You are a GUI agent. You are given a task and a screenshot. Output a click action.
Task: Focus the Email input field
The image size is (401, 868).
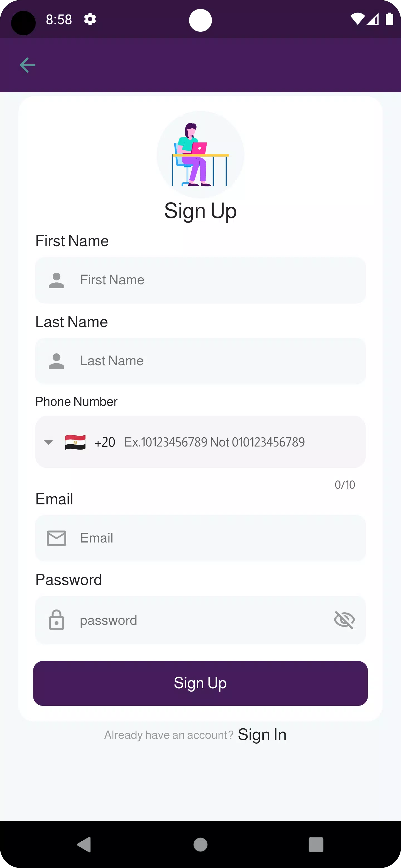tap(216, 538)
